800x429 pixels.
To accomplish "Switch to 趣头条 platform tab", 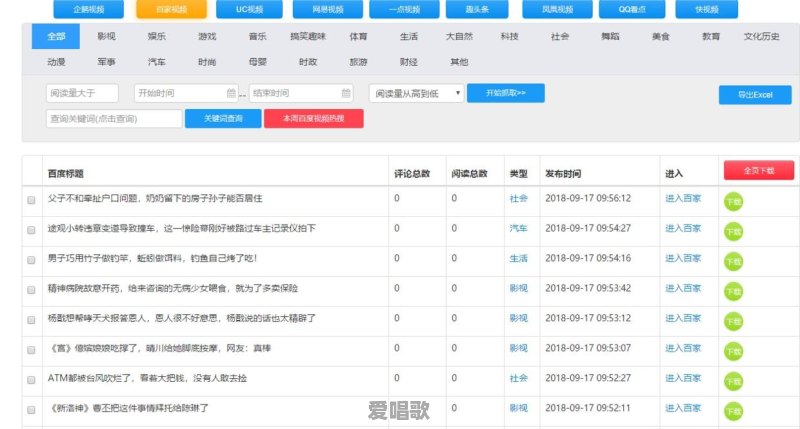I will click(477, 9).
